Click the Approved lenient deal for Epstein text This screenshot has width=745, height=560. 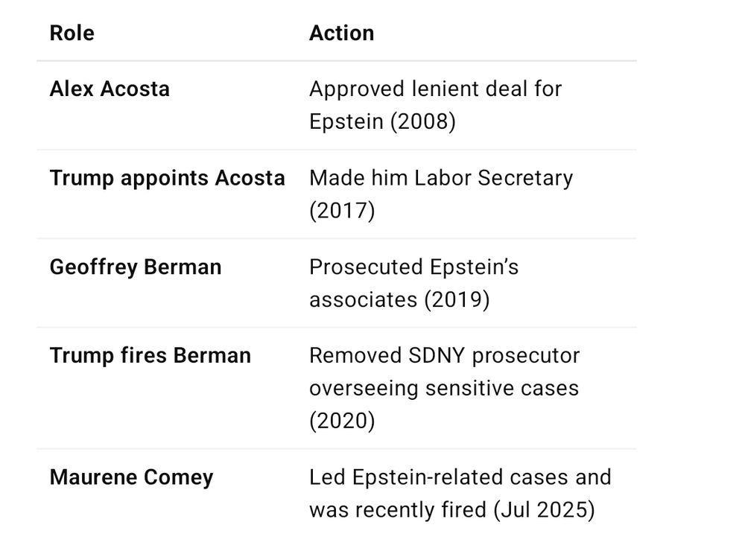click(x=435, y=105)
